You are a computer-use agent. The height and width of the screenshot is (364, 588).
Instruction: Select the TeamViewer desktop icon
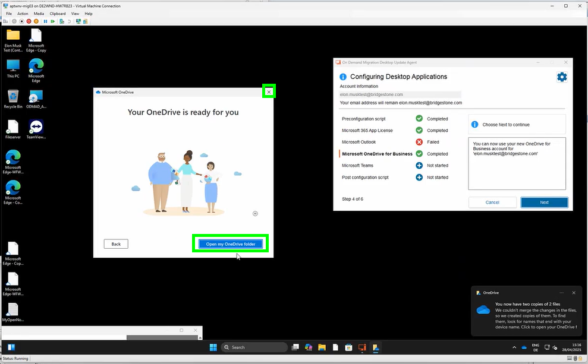(36, 129)
